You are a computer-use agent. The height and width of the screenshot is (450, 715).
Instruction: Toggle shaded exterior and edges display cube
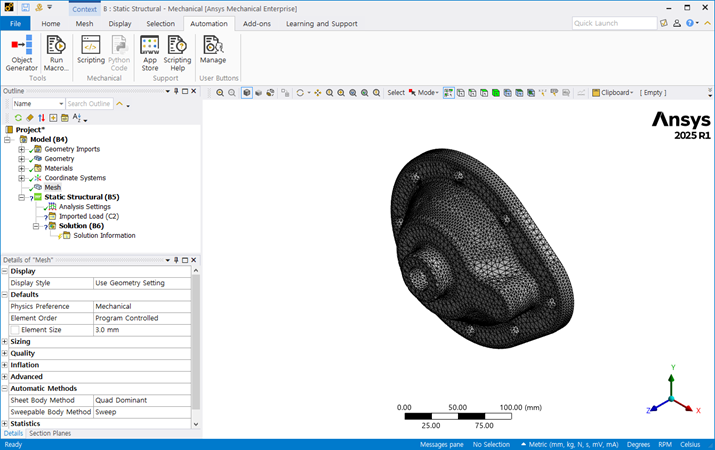pyautogui.click(x=247, y=93)
